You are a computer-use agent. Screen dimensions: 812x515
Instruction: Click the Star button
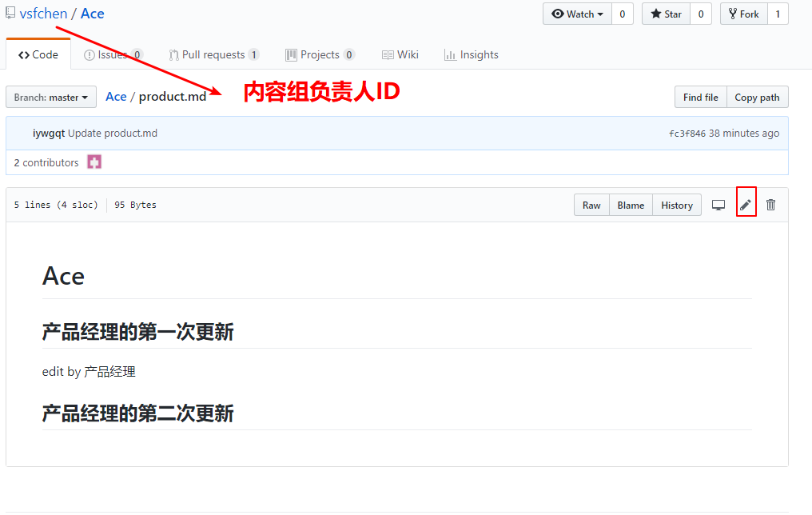click(x=666, y=14)
